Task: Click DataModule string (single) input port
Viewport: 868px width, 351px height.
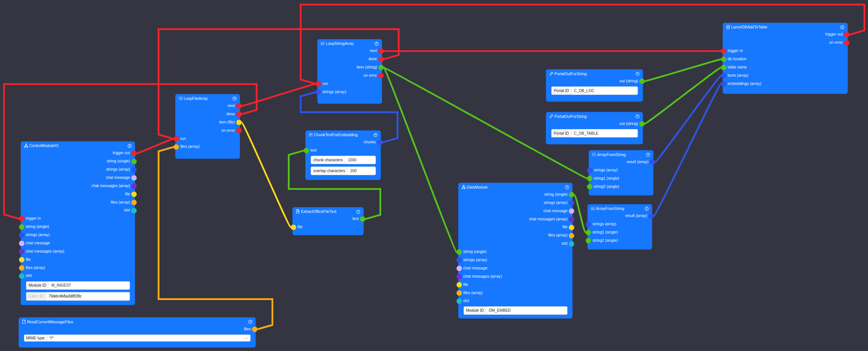Action: pos(459,252)
